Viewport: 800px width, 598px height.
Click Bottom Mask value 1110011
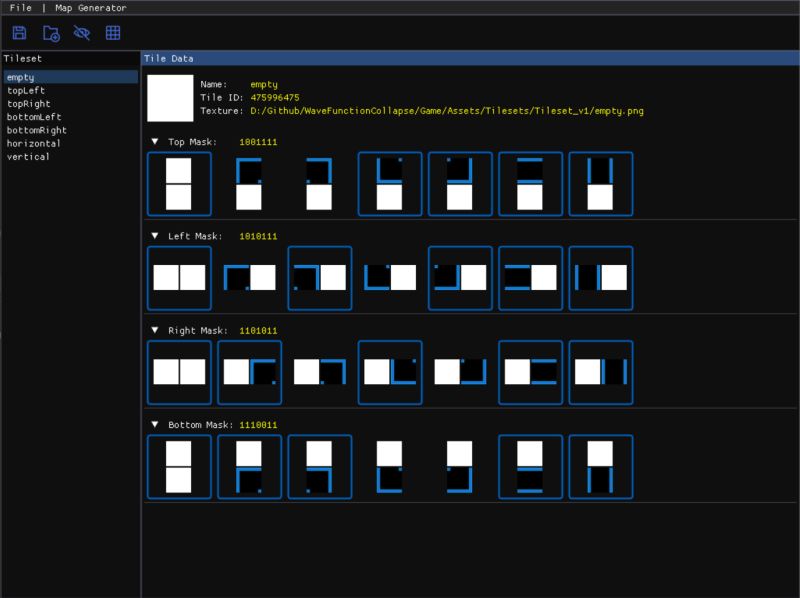(258, 425)
